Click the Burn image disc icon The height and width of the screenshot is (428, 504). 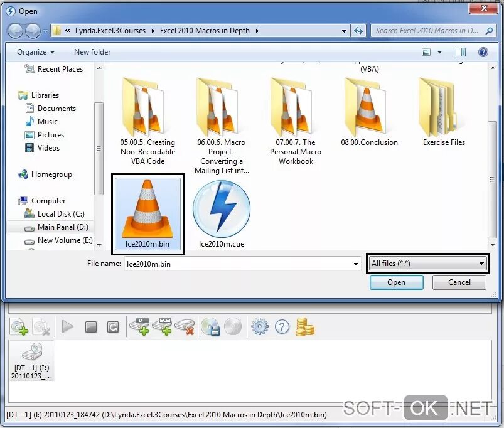[232, 327]
